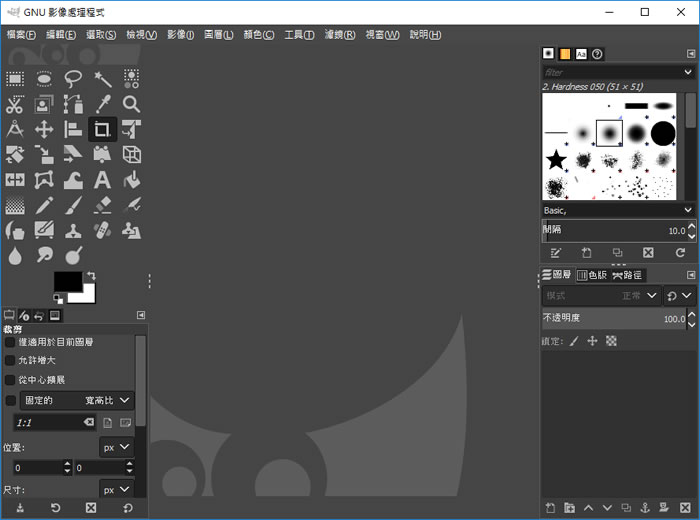Activate the Move tool
Image resolution: width=700 pixels, height=520 pixels.
tap(44, 129)
